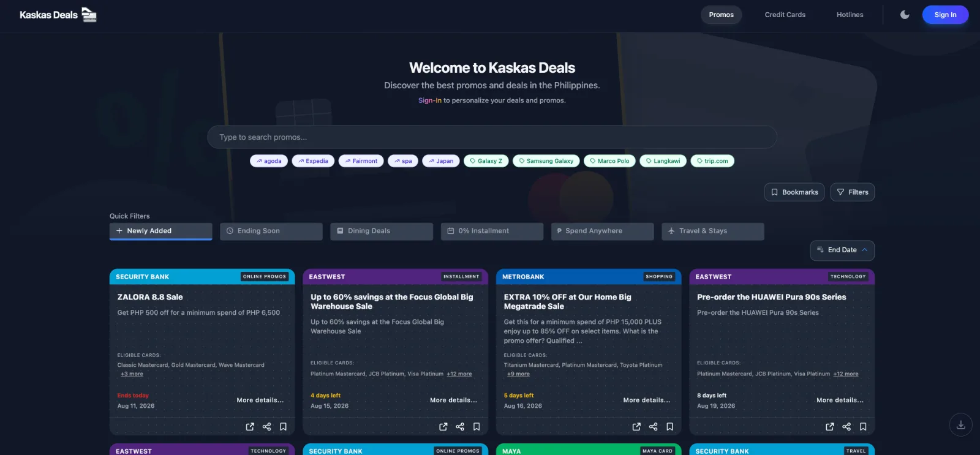Viewport: 980px width, 455px height.
Task: Share the ZALORA 8.8 Sale promo
Action: (x=266, y=427)
